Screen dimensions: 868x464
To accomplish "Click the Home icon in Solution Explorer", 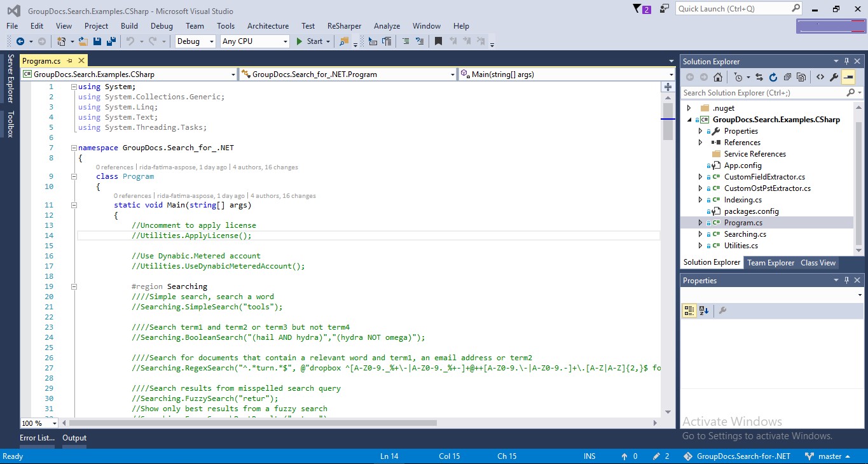I will (718, 77).
